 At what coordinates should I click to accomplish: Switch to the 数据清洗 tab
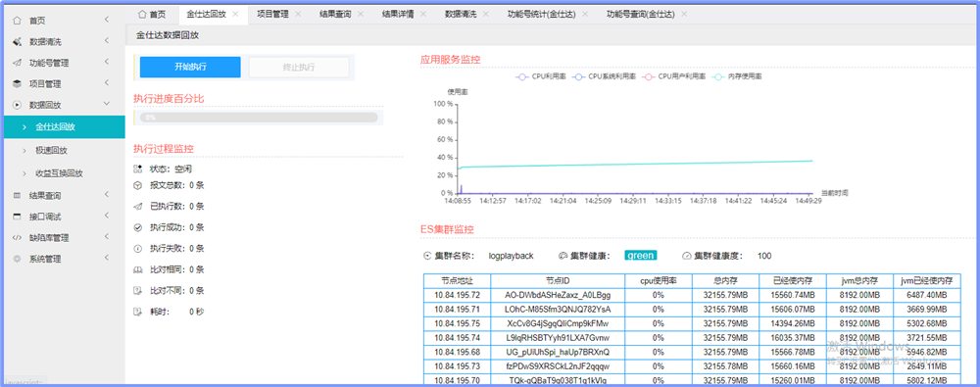461,14
